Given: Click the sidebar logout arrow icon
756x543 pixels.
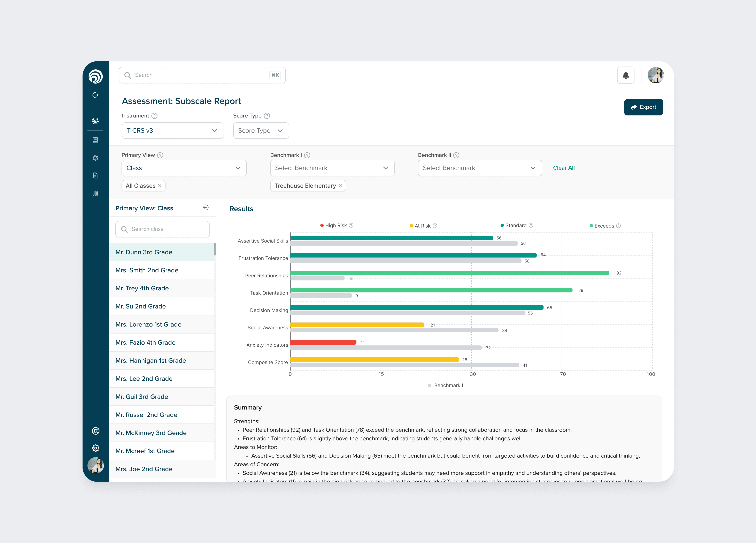Looking at the screenshot, I should pos(95,95).
